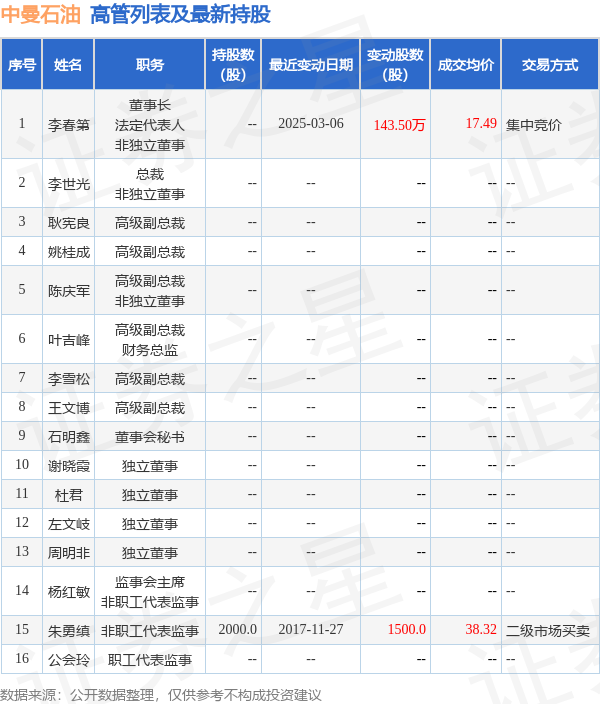The width and height of the screenshot is (600, 704).
Task: Click the 二级市场买卖 cell
Action: click(x=548, y=631)
